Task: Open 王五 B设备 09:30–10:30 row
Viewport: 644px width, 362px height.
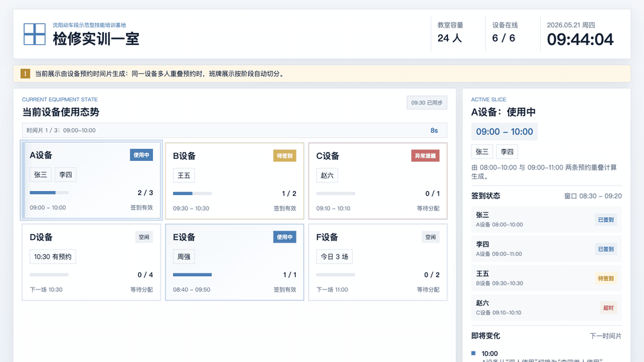Action: click(546, 278)
